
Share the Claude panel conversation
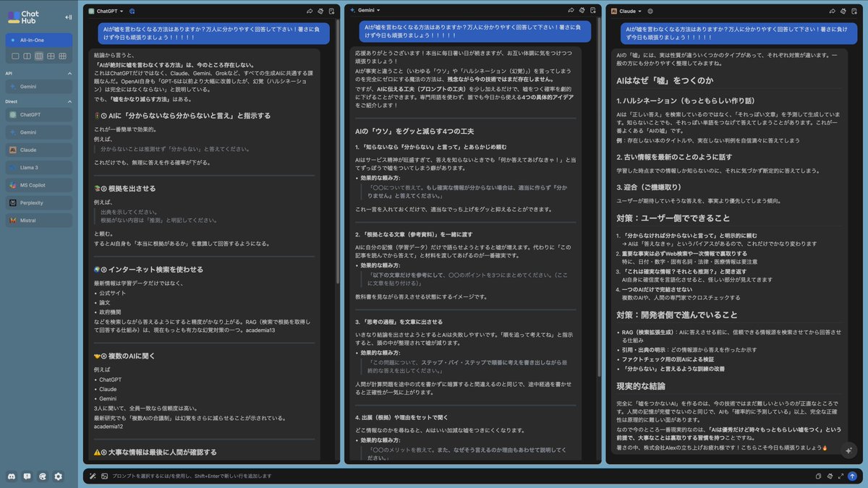(831, 11)
